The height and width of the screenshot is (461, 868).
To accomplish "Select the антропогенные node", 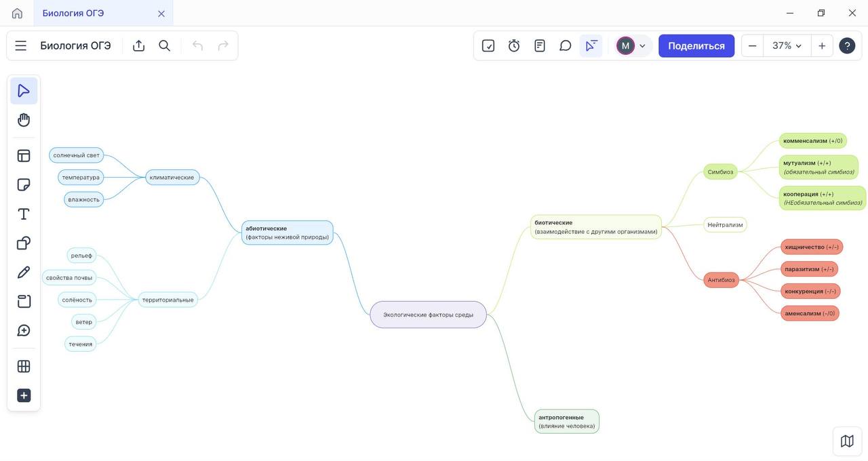I will (567, 422).
